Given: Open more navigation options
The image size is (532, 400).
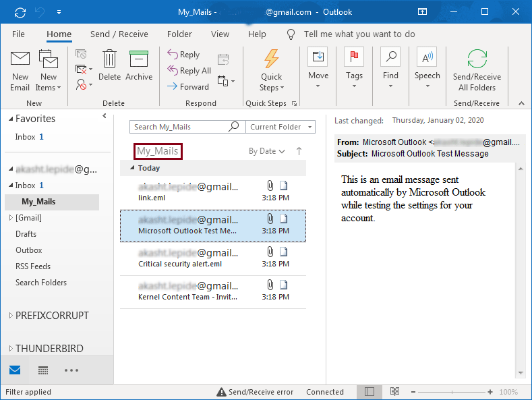Looking at the screenshot, I should (71, 370).
